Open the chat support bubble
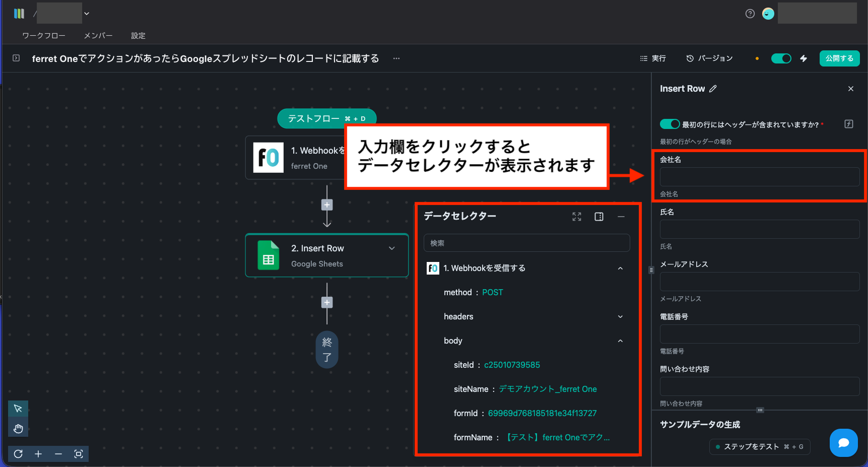 coord(843,443)
